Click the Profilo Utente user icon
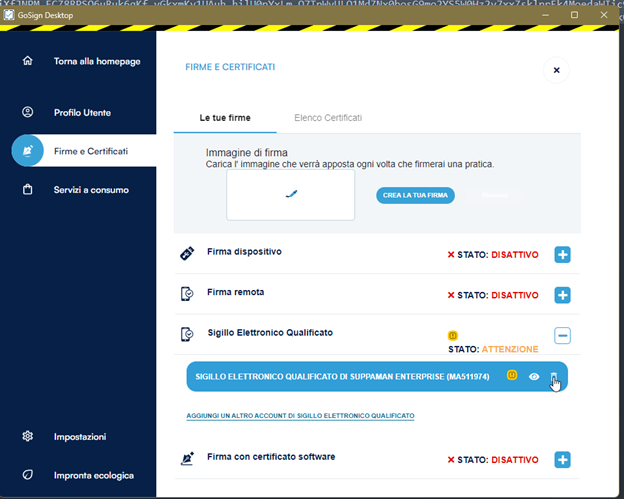Screen dimensions: 624x499 (28, 112)
